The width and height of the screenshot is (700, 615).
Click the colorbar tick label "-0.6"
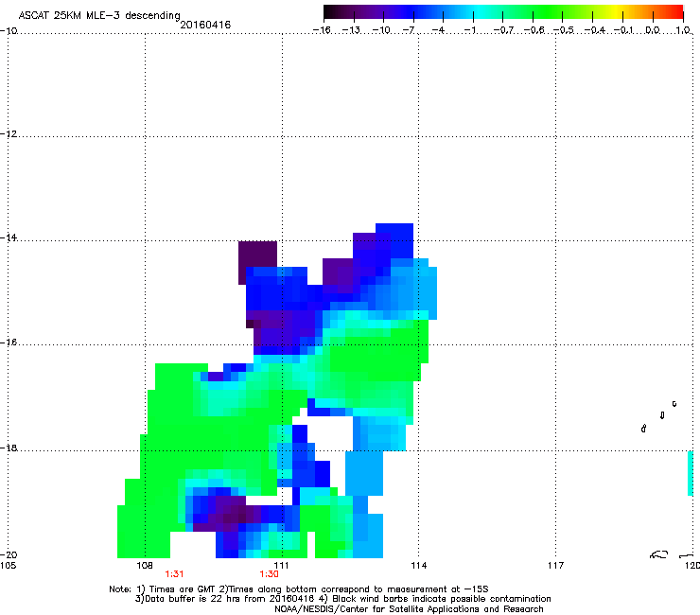point(534,30)
